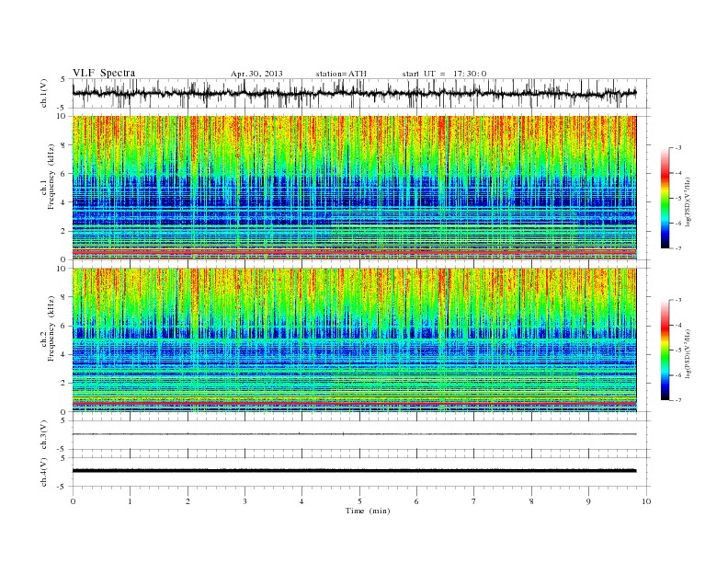Click the "station=ATH" header label
The height and width of the screenshot is (563, 728).
pos(341,74)
